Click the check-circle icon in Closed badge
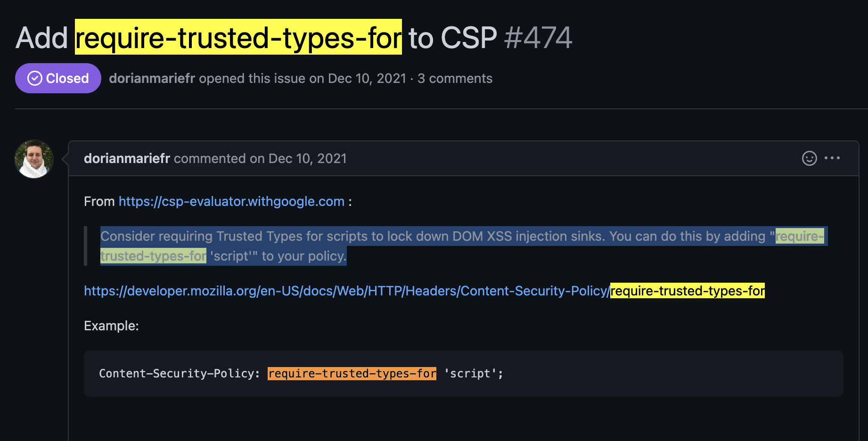 click(35, 78)
